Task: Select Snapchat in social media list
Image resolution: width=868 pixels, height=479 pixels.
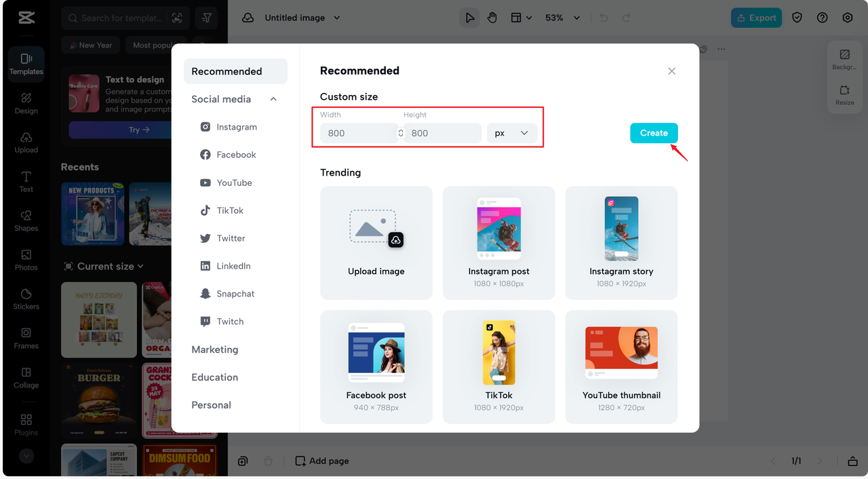Action: pos(227,294)
